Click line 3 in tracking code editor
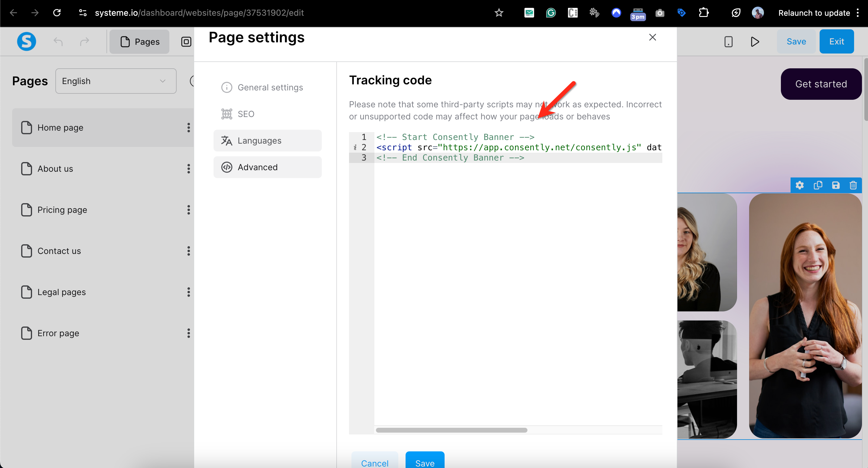Screen dimensions: 868x468 point(450,158)
